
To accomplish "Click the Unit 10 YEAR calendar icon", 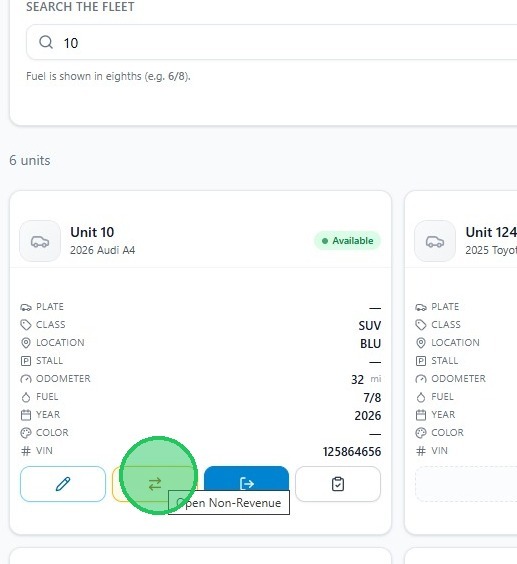I will [26, 415].
